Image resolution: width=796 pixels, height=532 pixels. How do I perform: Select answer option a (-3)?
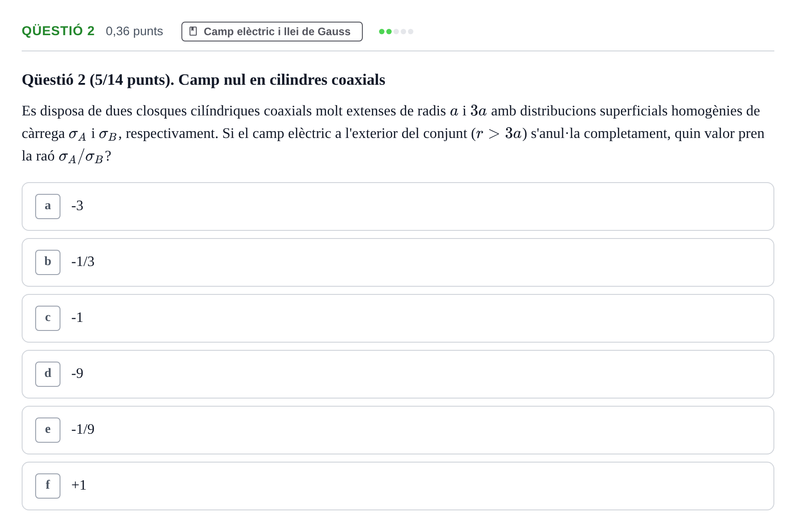pos(398,206)
